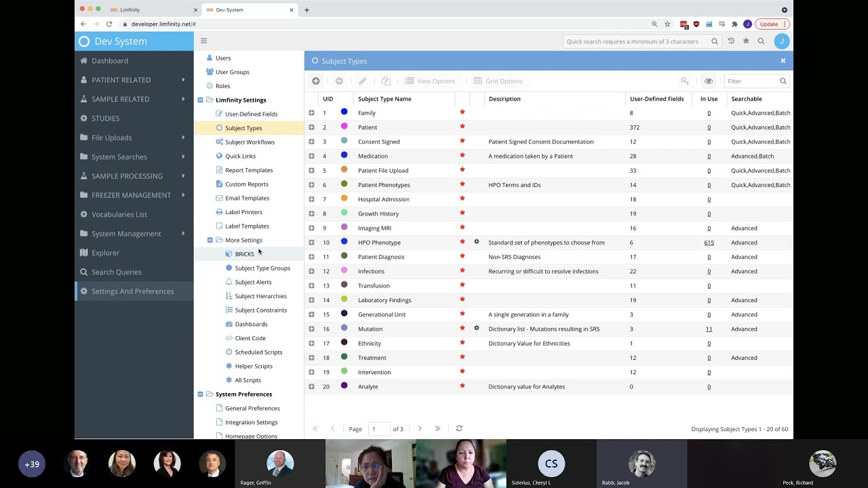Switch to the Limfinity browser tab
Viewport: 868px width, 488px height.
153,9
